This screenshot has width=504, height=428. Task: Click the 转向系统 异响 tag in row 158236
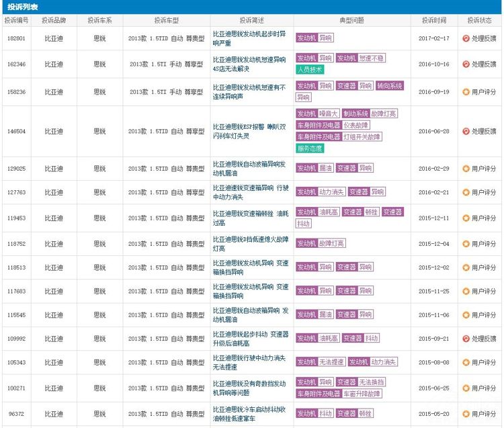[x=390, y=86]
